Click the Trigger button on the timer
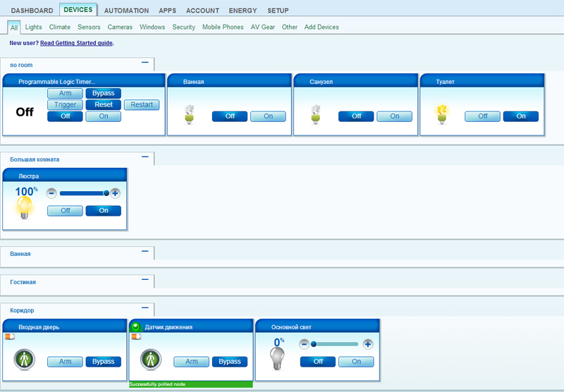564x392 pixels. pos(65,104)
